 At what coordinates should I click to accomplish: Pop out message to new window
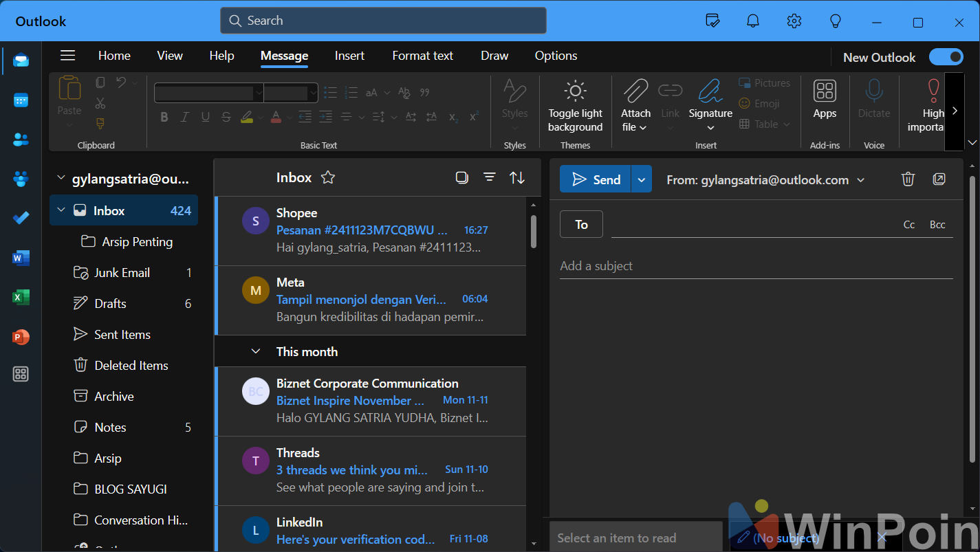click(x=939, y=179)
